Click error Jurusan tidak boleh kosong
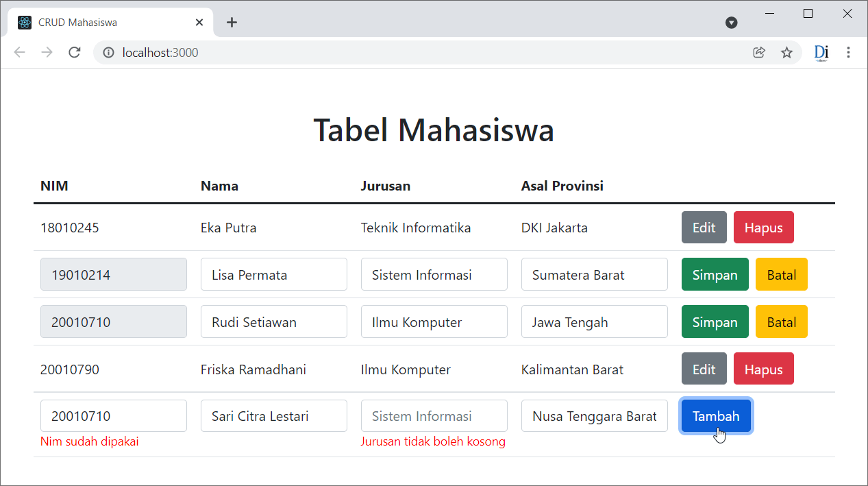868x486 pixels. click(433, 441)
